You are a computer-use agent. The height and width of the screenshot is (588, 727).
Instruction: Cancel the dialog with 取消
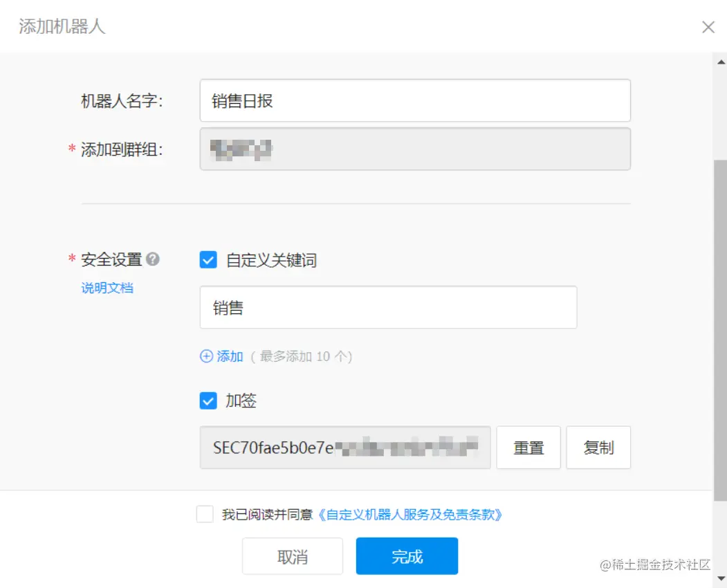pyautogui.click(x=293, y=556)
